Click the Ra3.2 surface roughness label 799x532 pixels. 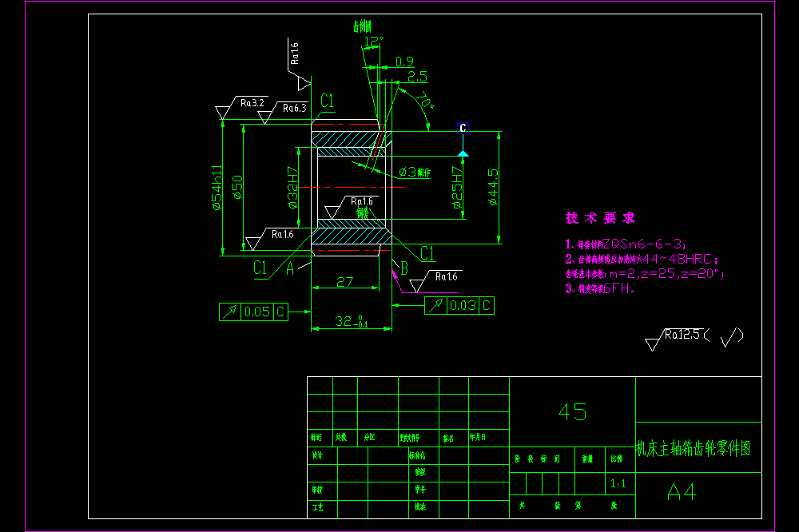[x=252, y=103]
